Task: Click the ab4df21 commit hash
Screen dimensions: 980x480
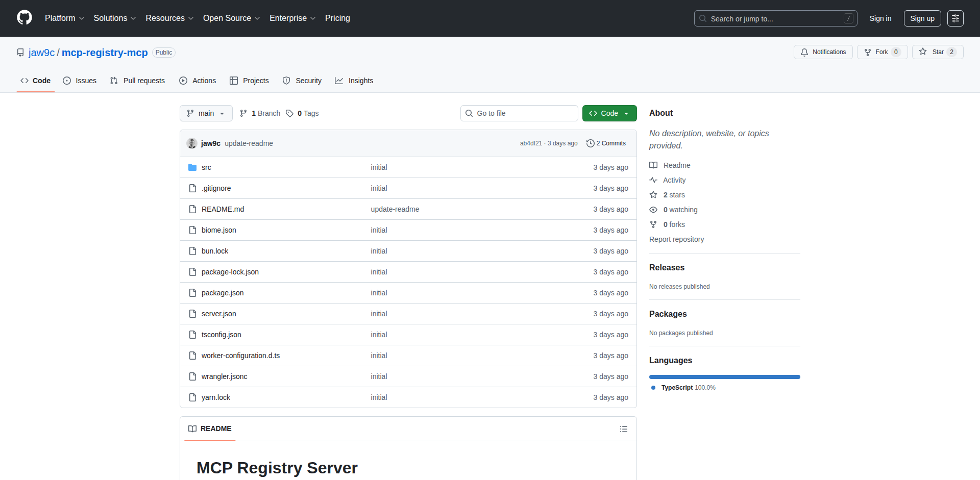Action: (x=531, y=143)
